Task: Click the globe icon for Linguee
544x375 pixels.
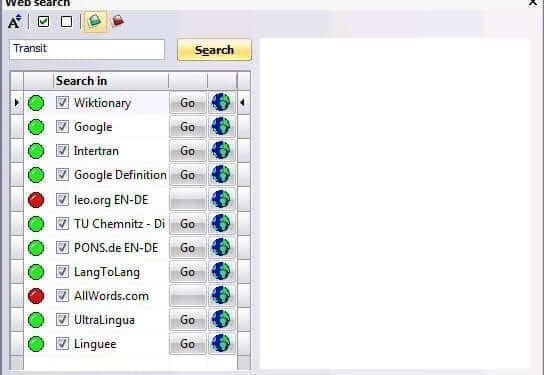Action: [x=221, y=343]
